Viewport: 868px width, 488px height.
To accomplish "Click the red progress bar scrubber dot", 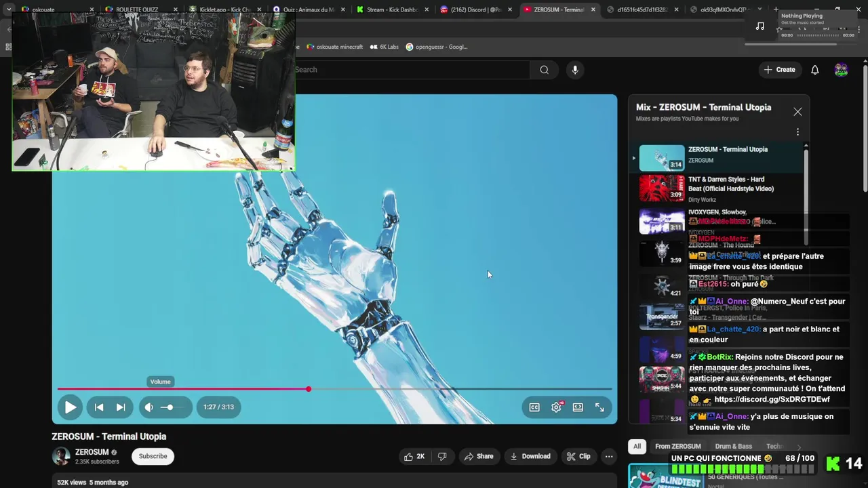I will 309,389.
